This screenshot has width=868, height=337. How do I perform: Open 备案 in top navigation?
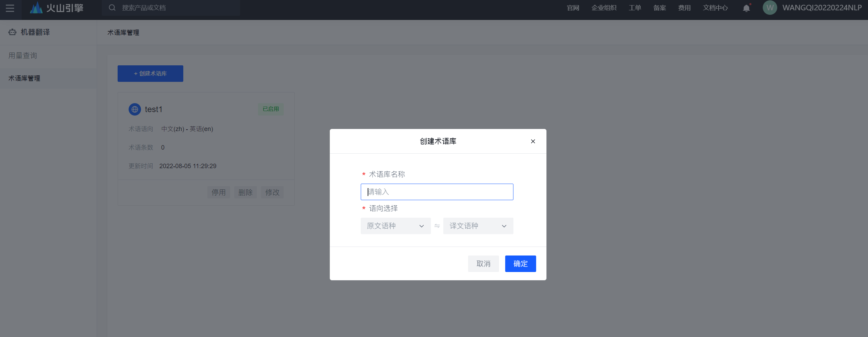[x=660, y=8]
